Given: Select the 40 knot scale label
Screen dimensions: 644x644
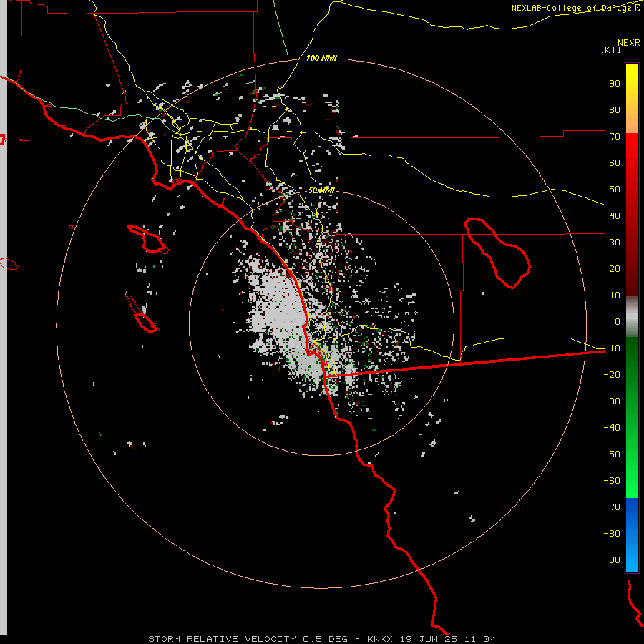Looking at the screenshot, I should pos(615,215).
